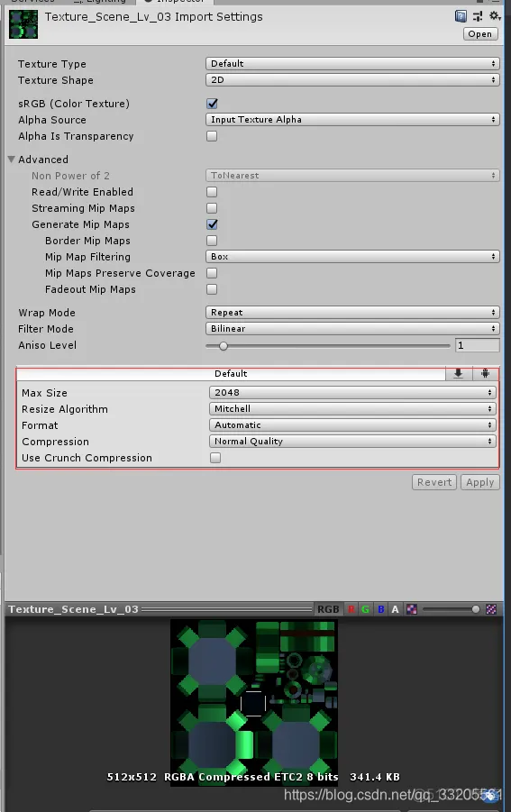Show RGB channels in preview
This screenshot has height=812, width=511.
(328, 609)
